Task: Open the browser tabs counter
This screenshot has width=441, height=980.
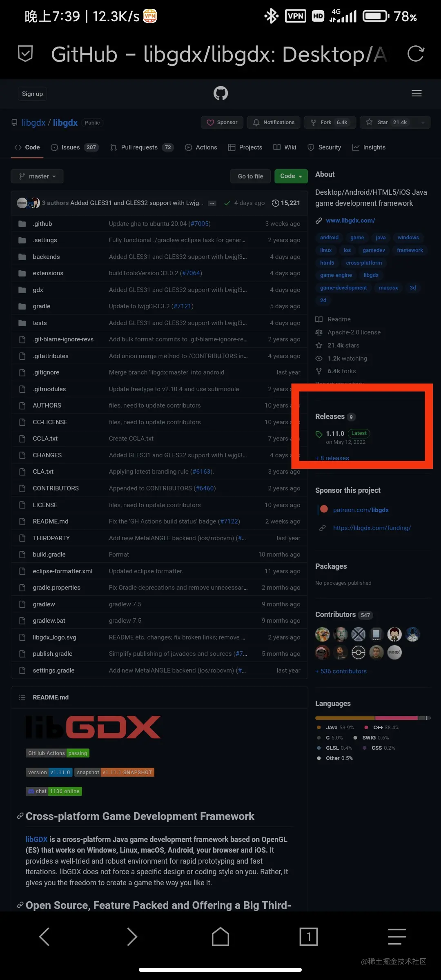Action: click(x=309, y=936)
